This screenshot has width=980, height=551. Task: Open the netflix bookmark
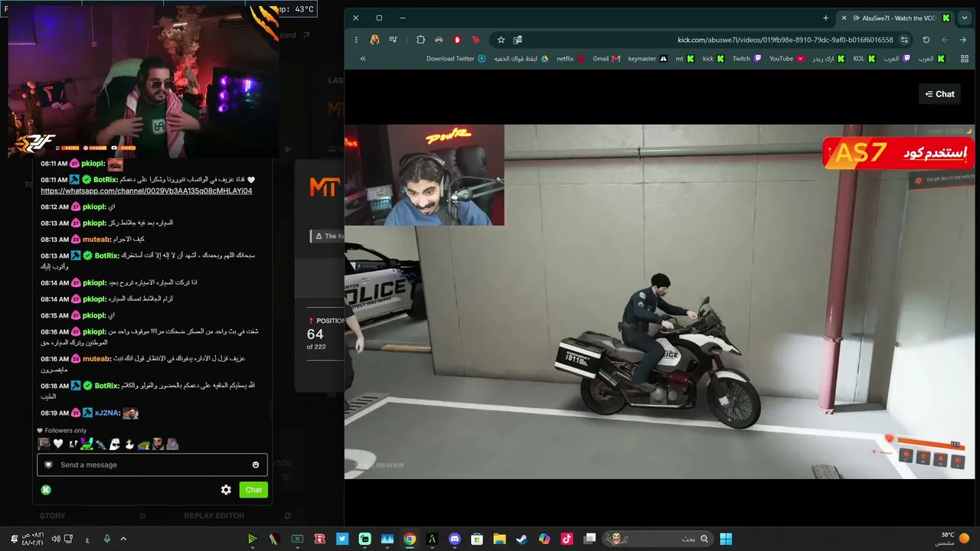[570, 59]
